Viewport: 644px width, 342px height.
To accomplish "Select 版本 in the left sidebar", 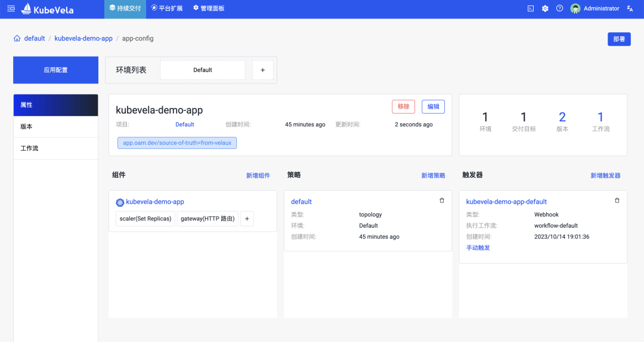I will click(x=56, y=126).
